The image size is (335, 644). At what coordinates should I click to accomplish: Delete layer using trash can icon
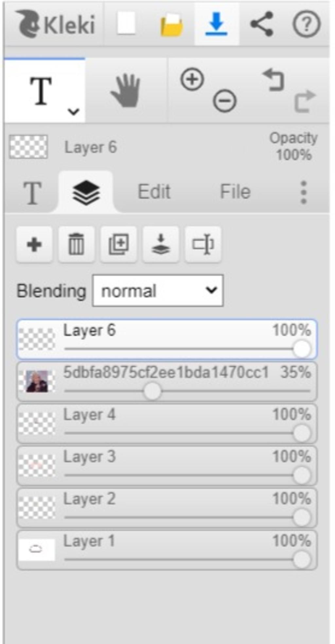coord(76,244)
